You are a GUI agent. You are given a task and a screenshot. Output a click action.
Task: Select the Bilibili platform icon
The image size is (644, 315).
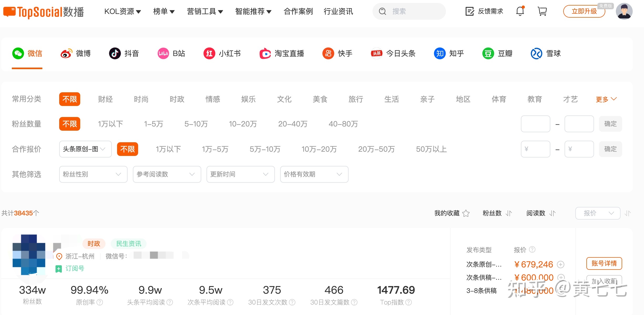pyautogui.click(x=163, y=53)
